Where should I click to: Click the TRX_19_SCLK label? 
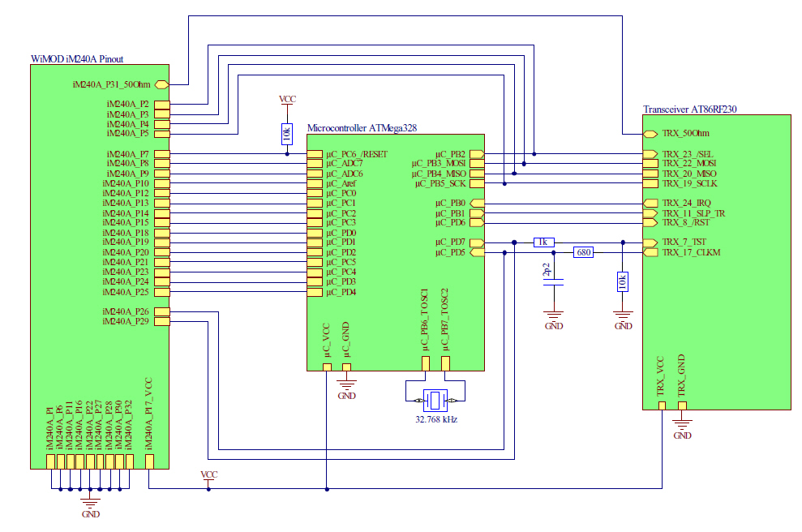(689, 183)
